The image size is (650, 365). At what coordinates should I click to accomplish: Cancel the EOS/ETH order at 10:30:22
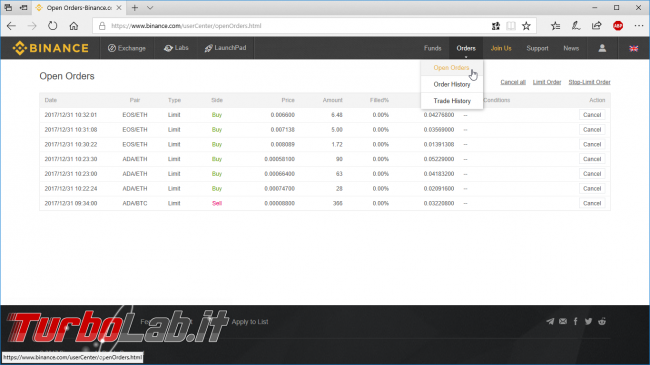592,144
